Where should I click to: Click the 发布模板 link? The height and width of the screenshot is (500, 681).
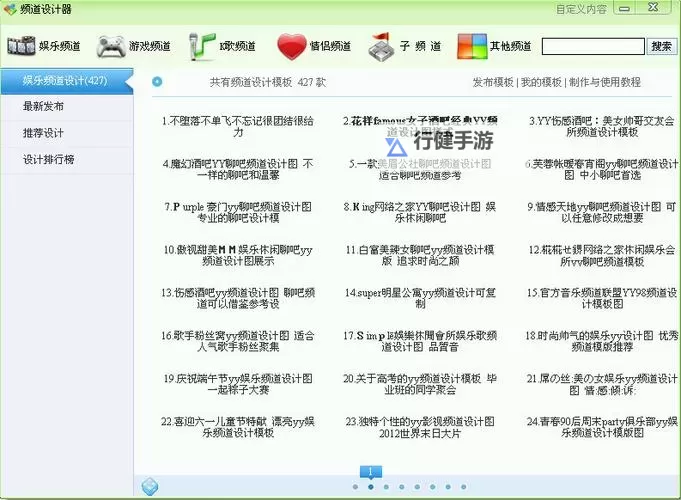click(x=493, y=82)
